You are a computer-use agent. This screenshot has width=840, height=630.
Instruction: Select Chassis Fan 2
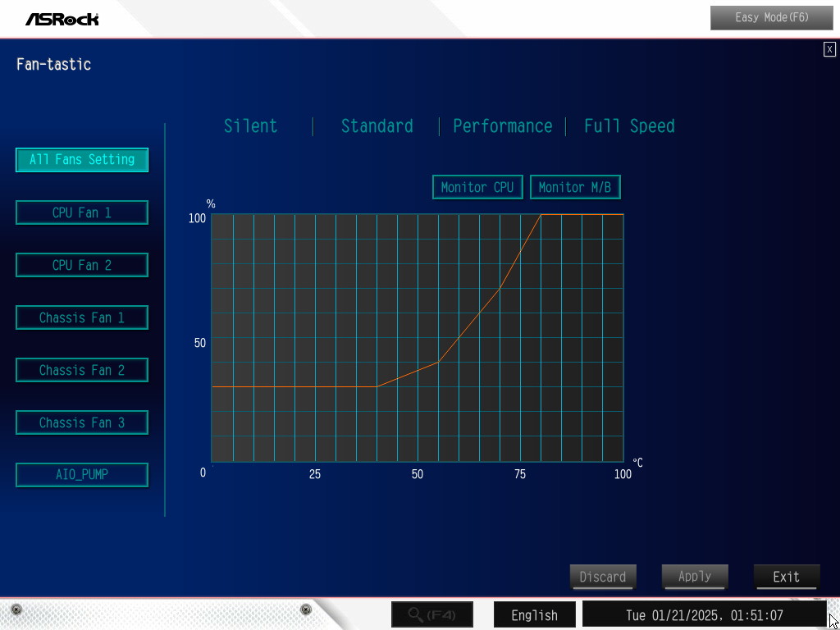[x=82, y=370]
